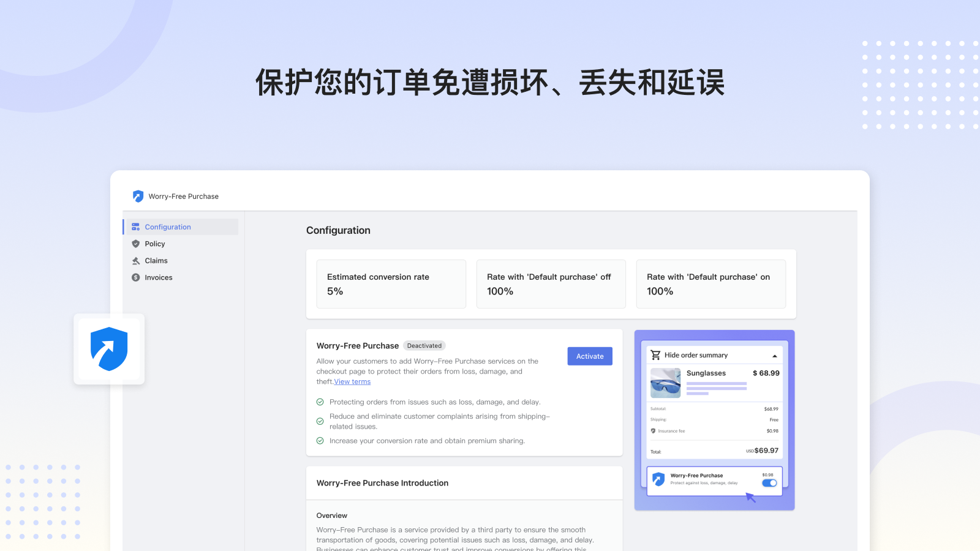
Task: Click the blue shield icon in checkout widget
Action: click(x=658, y=479)
